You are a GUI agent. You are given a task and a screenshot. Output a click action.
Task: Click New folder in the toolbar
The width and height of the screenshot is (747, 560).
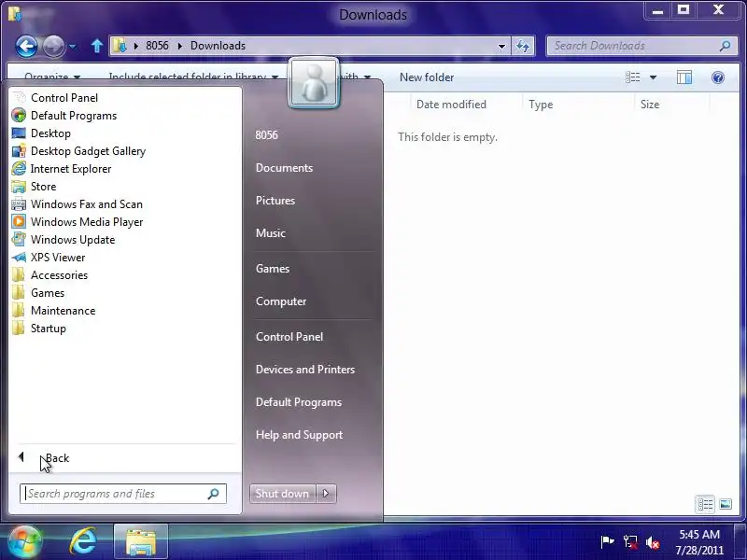pyautogui.click(x=427, y=77)
